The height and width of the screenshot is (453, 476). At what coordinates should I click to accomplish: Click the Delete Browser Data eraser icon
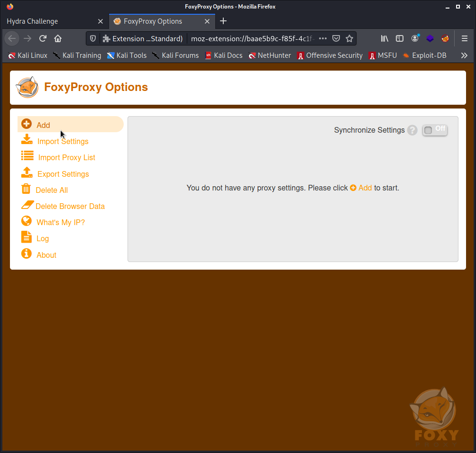pyautogui.click(x=27, y=205)
